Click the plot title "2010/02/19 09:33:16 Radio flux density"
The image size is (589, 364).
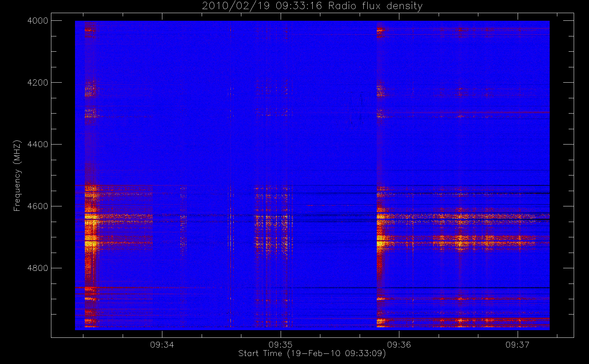coord(312,6)
